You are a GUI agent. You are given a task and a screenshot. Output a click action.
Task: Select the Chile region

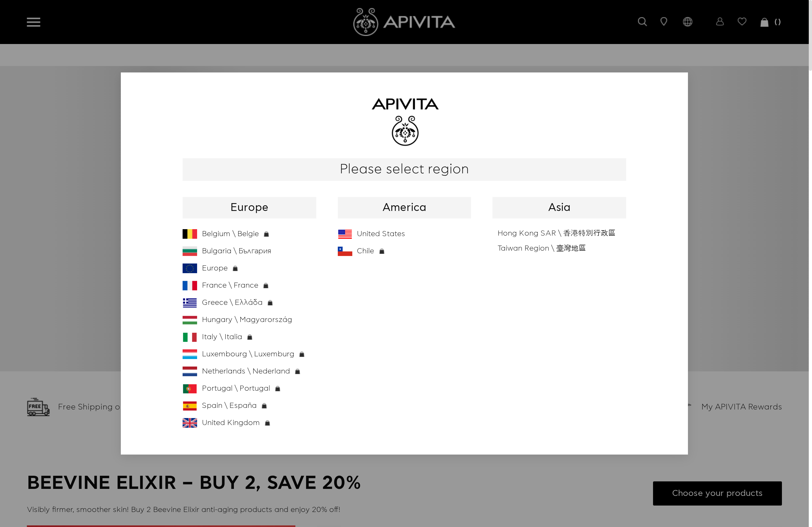coord(365,251)
